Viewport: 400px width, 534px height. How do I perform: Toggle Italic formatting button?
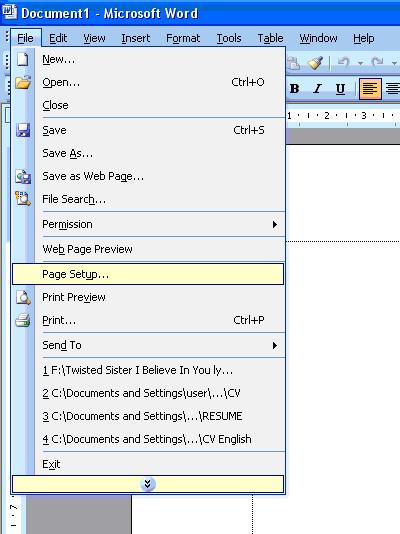coord(317,89)
